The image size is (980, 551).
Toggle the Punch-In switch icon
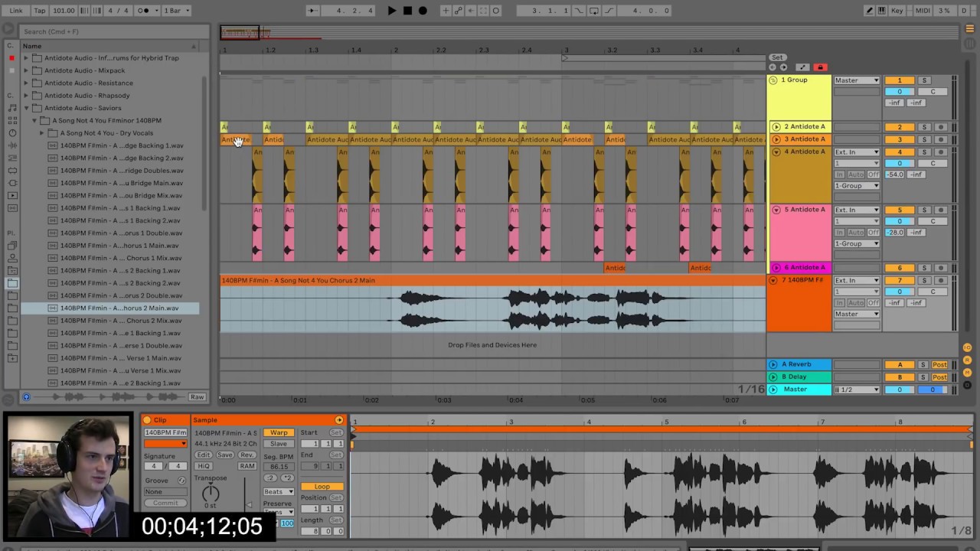pyautogui.click(x=578, y=11)
